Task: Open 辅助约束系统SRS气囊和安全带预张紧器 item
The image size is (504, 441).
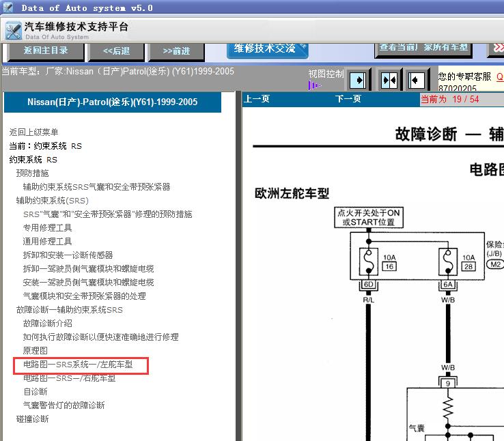Action: coord(96,186)
